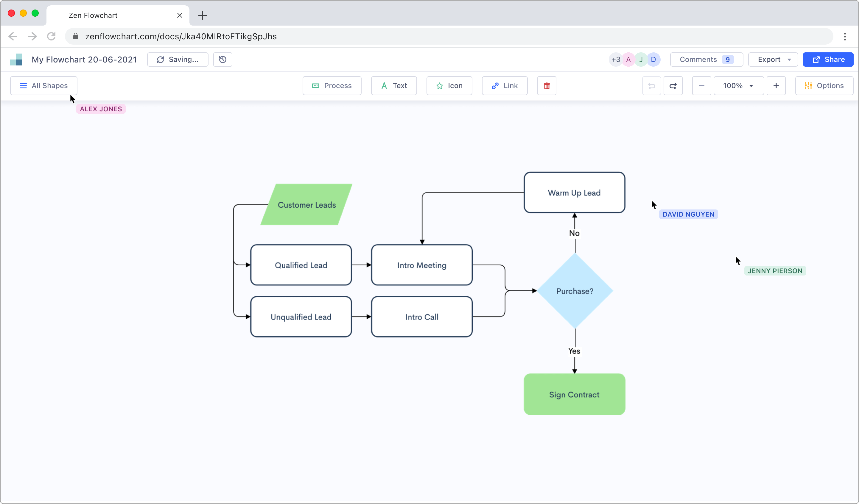Open the Comments panel
Screen dimensions: 859x504
pos(706,60)
